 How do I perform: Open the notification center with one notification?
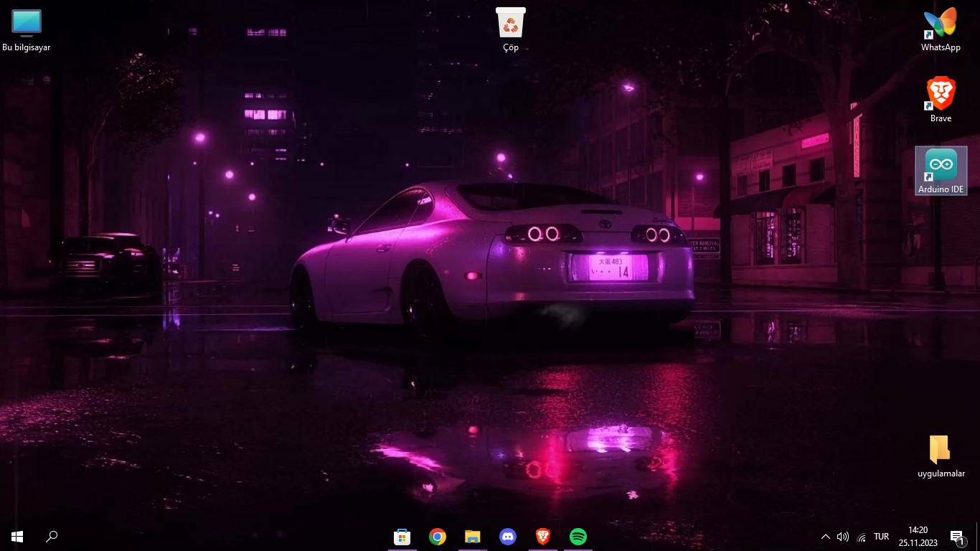coord(956,536)
